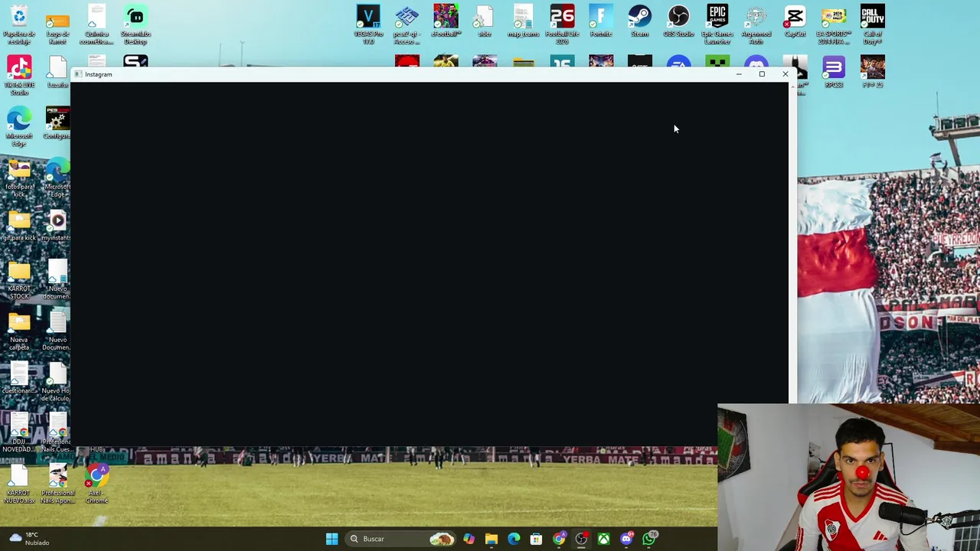Launch OBS Studio desktop shortcut
980x551 pixels.
pos(678,20)
